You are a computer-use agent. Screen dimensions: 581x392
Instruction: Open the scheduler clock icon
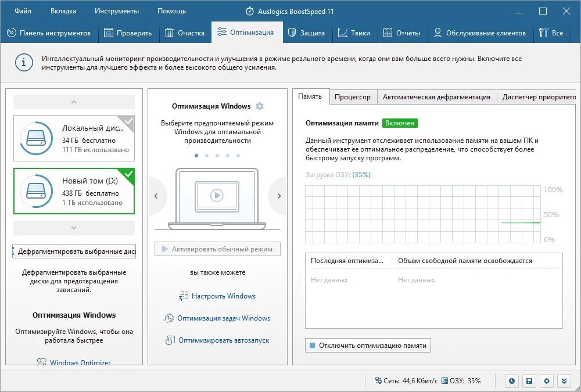point(512,381)
